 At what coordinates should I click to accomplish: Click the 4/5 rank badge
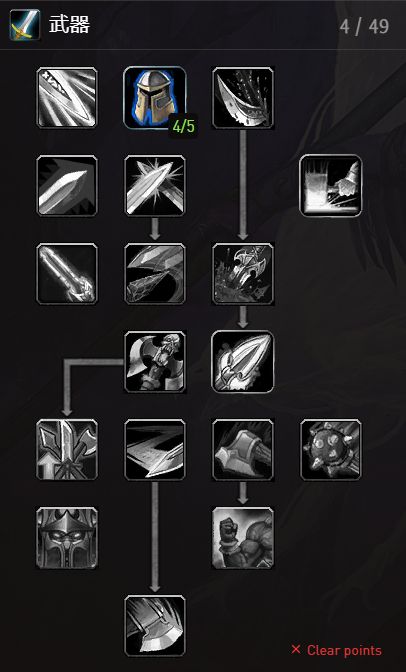tap(183, 126)
